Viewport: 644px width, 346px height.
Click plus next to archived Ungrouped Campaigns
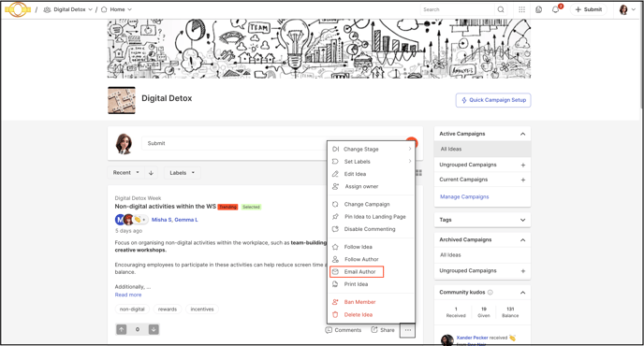pyautogui.click(x=523, y=271)
